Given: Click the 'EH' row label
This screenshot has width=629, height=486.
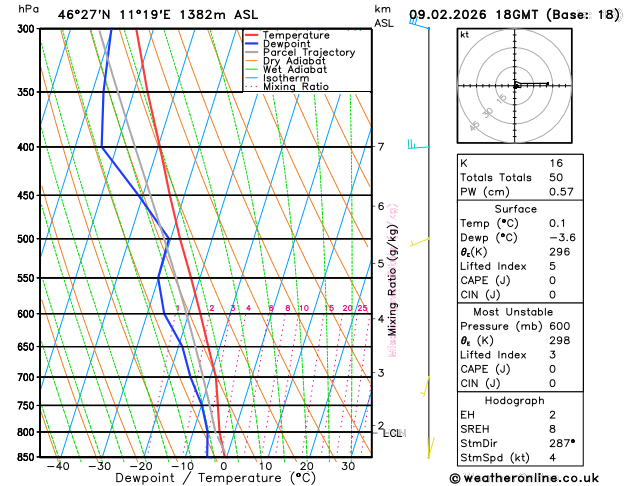Looking at the screenshot, I should 467,415.
